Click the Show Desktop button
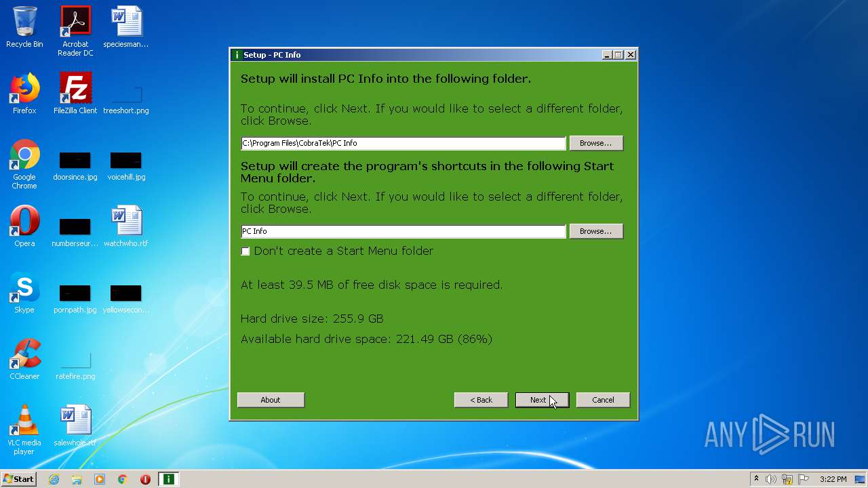 861,479
